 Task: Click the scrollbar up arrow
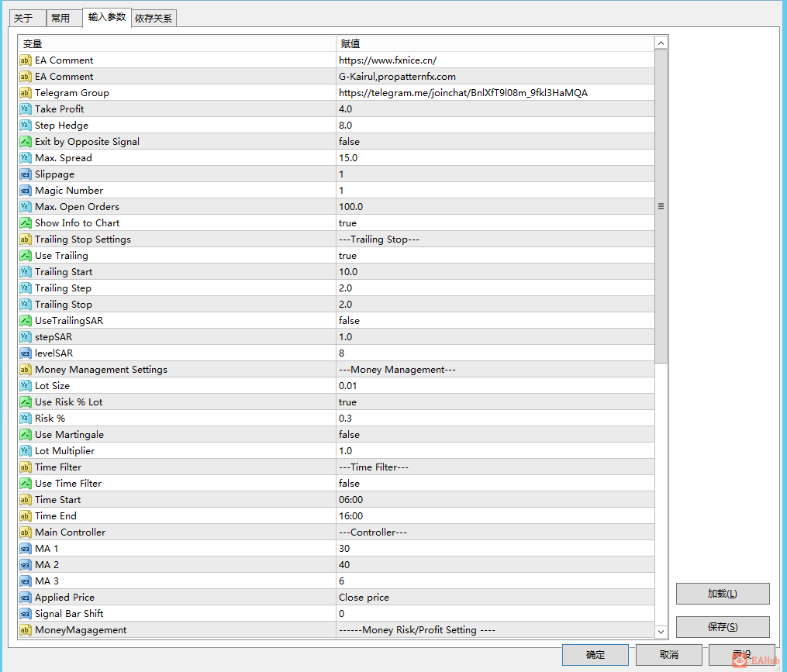pos(661,43)
